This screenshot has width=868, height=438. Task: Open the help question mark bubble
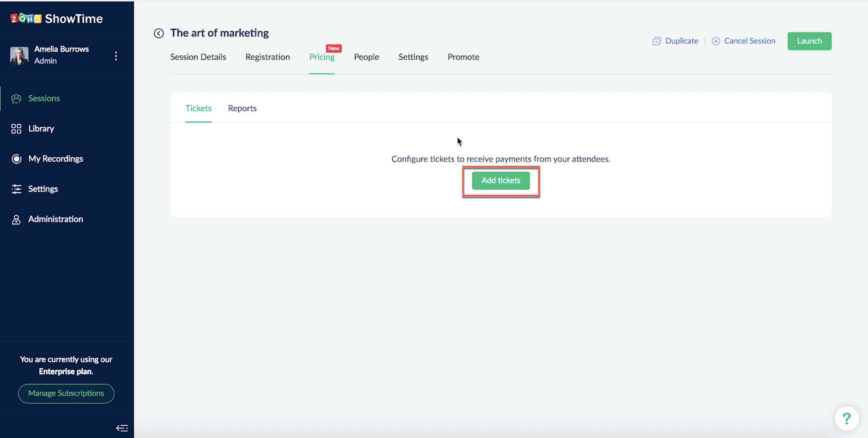tap(846, 418)
